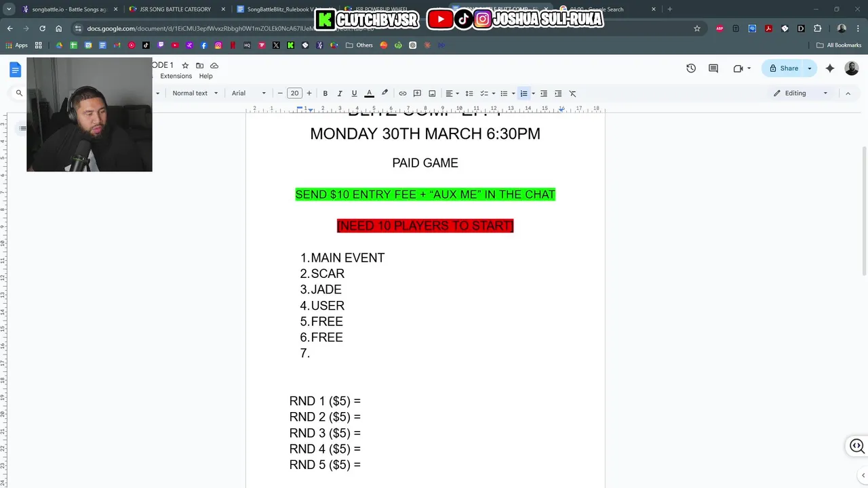Click the Explore button at the bottom right

coord(857,446)
